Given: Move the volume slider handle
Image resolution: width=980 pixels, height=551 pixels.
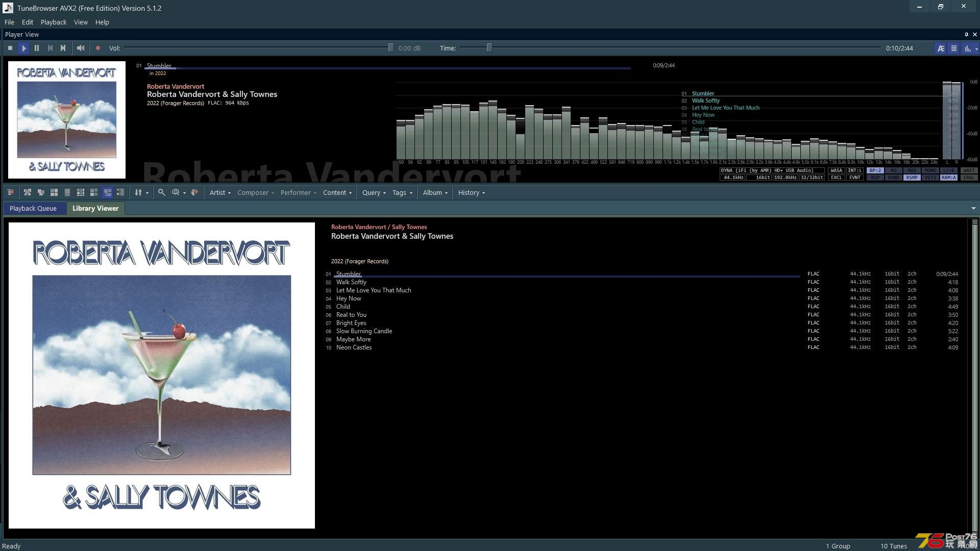Looking at the screenshot, I should click(390, 48).
